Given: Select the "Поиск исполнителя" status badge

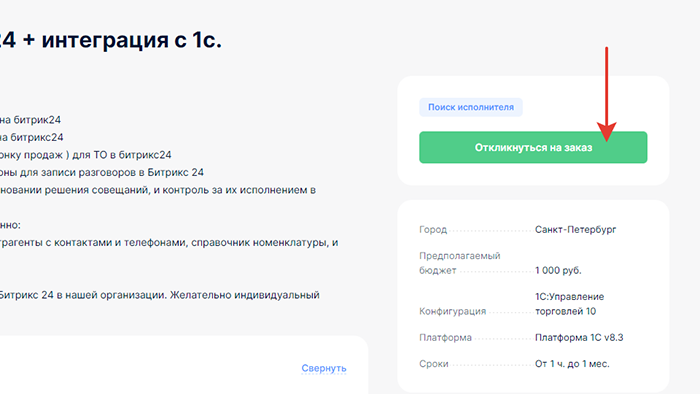Looking at the screenshot, I should (471, 107).
